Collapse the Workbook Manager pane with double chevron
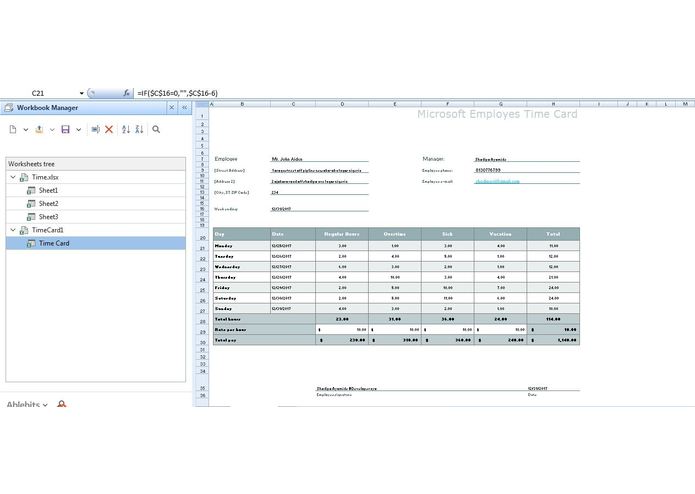695x494 pixels. point(185,108)
